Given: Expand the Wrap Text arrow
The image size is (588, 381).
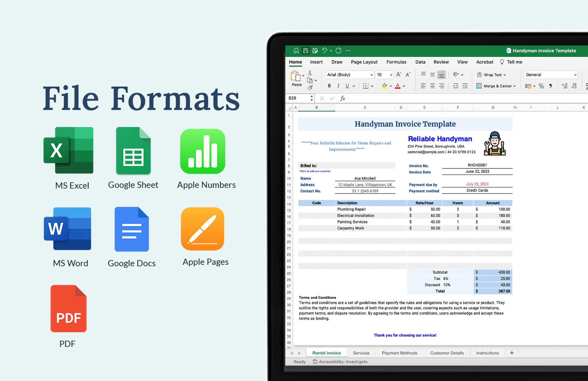Looking at the screenshot, I should click(x=504, y=75).
